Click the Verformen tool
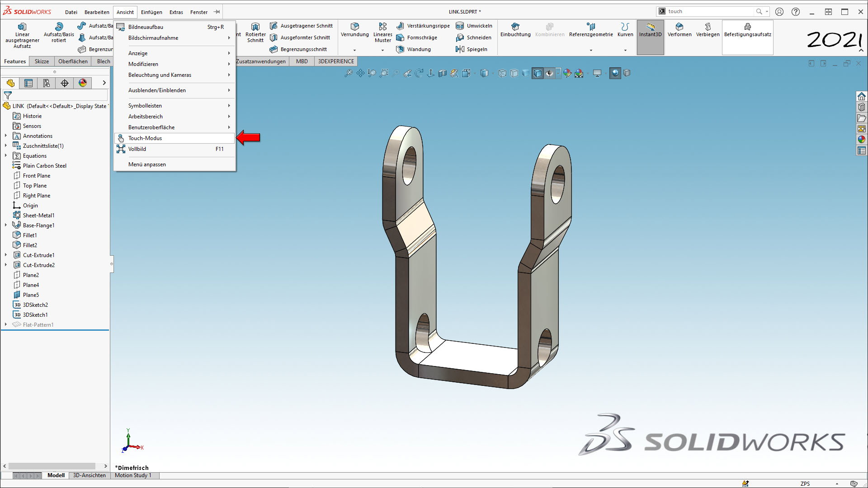The height and width of the screenshot is (488, 868). pyautogui.click(x=679, y=30)
